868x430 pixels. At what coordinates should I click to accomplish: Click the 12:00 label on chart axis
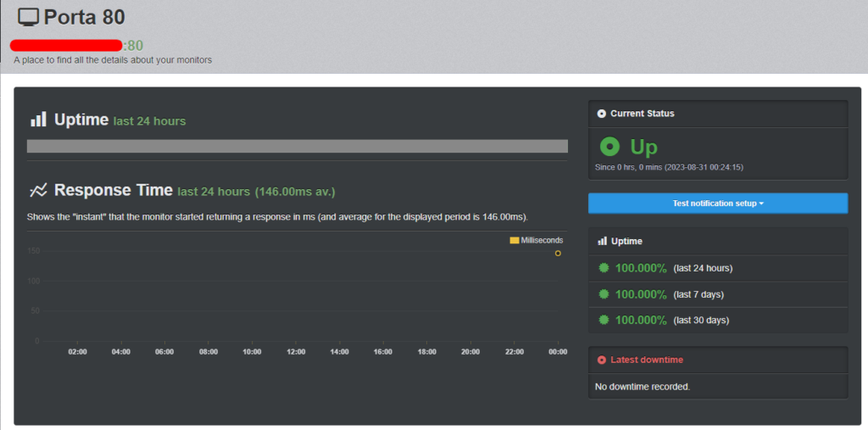coord(296,351)
